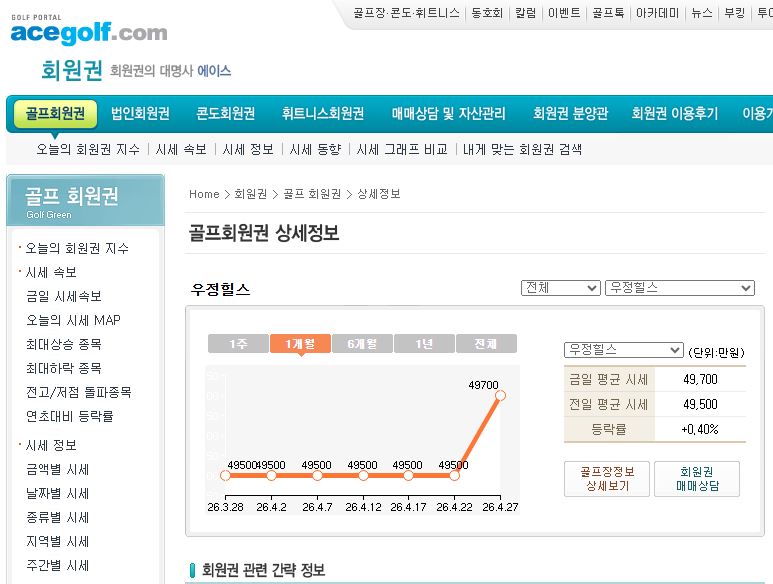This screenshot has width=773, height=584.
Task: Open the 칼럼 top menu
Action: pyautogui.click(x=526, y=13)
